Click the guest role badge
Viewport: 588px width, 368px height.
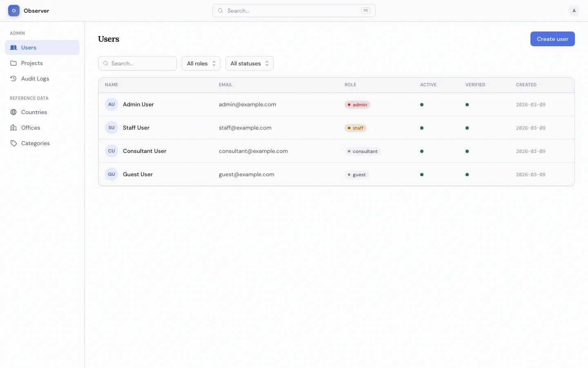click(357, 175)
